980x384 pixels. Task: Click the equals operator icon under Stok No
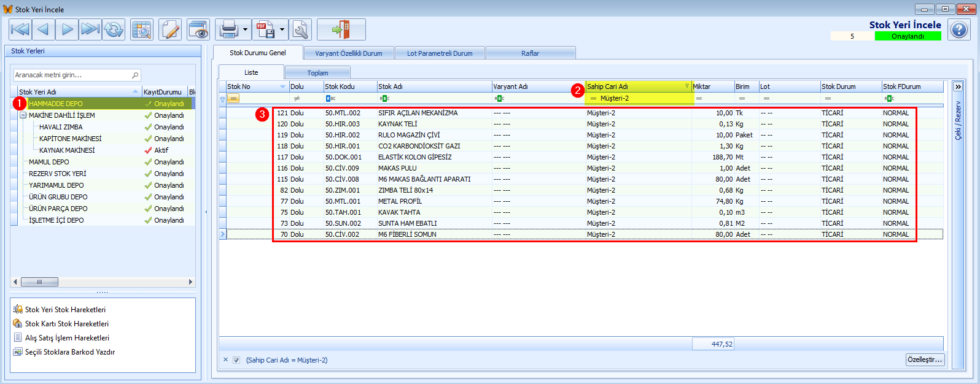click(x=233, y=98)
